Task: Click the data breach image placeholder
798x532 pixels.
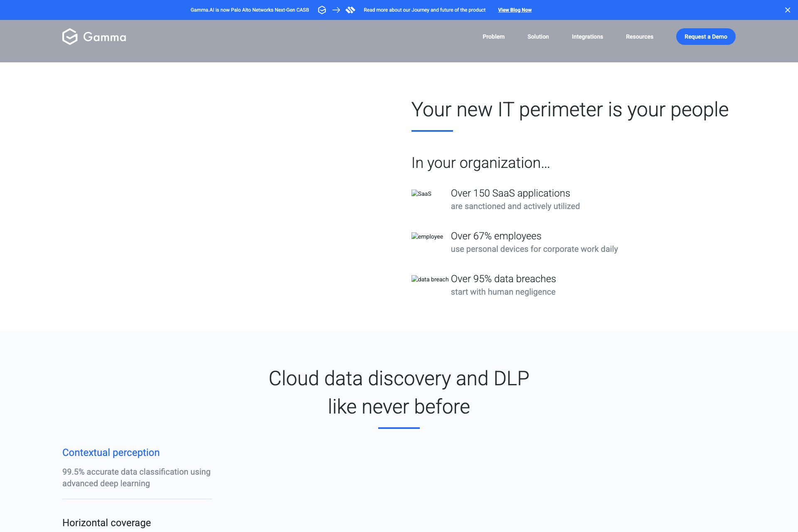Action: [x=430, y=279]
